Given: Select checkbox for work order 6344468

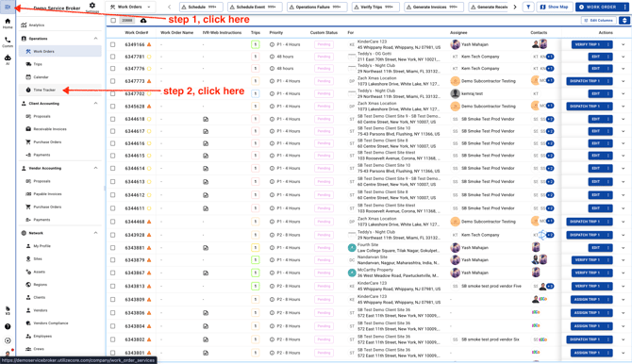Looking at the screenshot, I should tap(113, 222).
